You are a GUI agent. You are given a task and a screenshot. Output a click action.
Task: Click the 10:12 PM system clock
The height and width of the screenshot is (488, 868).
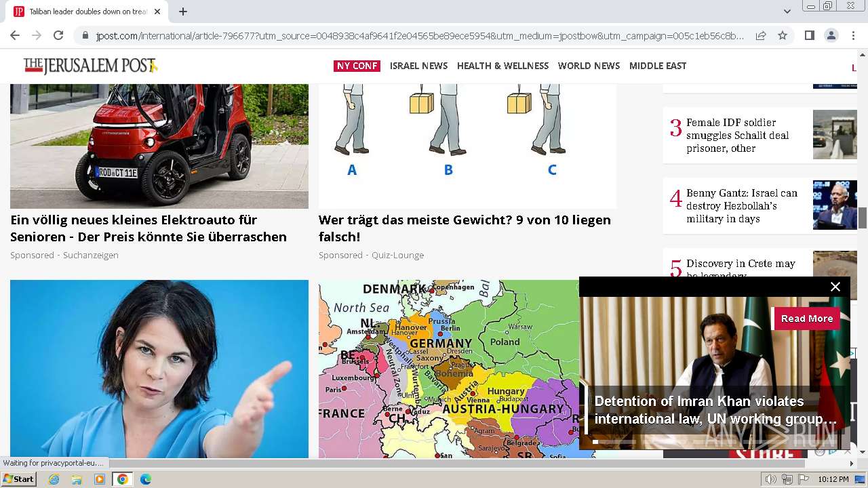pyautogui.click(x=833, y=479)
